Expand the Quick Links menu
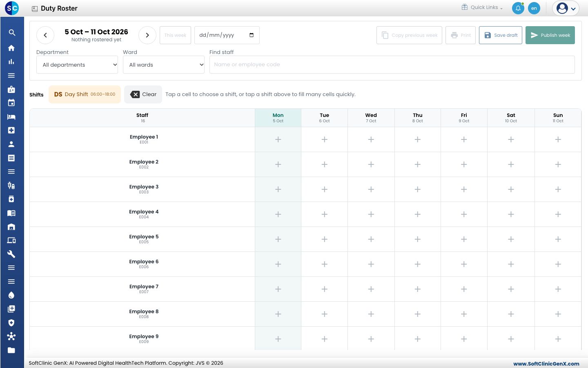The image size is (588, 368). point(482,7)
